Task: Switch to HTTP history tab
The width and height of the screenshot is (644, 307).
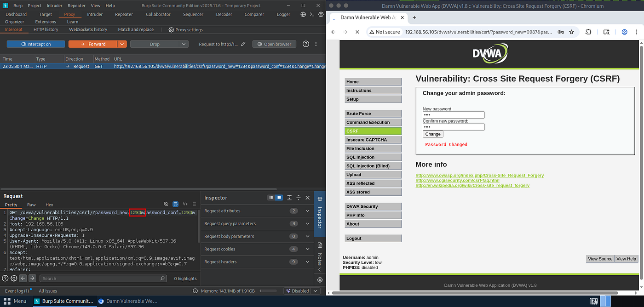Action: [x=46, y=29]
